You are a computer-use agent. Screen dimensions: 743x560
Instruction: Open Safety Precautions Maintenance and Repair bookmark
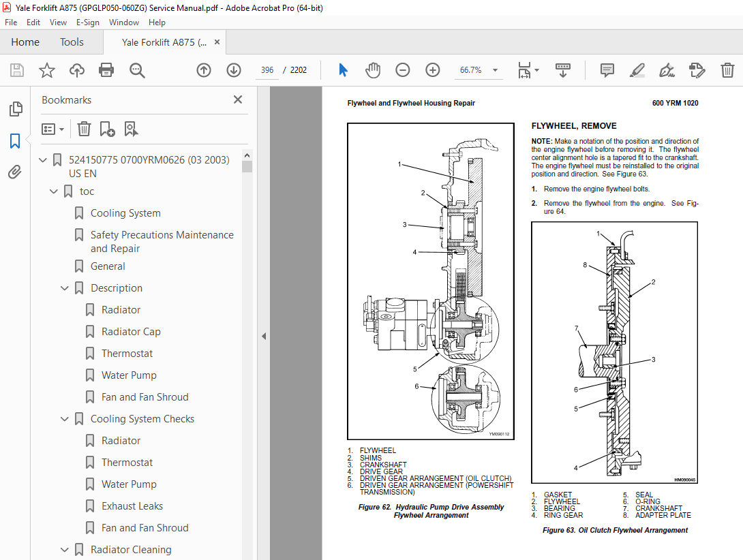[162, 242]
